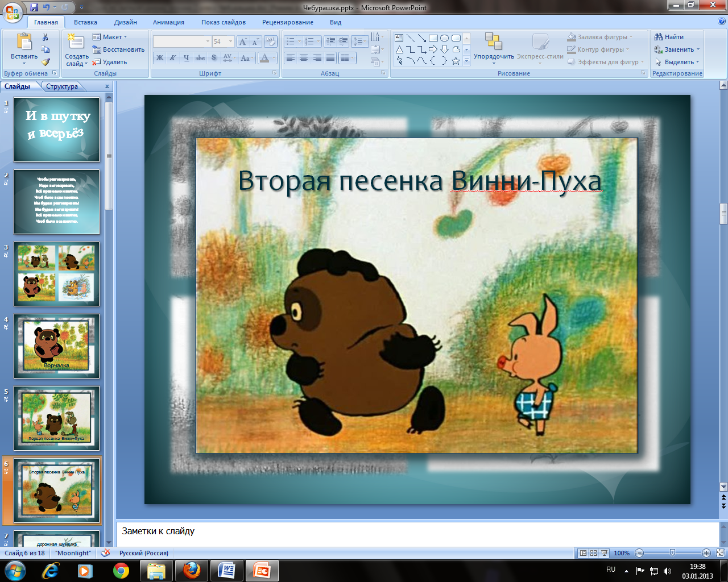Open the Change Case (Aa) dropdown

pos(246,58)
